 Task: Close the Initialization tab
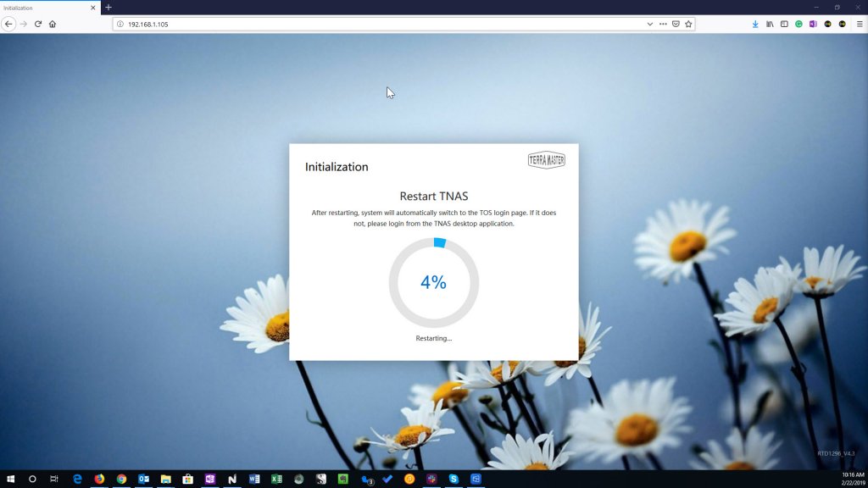click(92, 8)
